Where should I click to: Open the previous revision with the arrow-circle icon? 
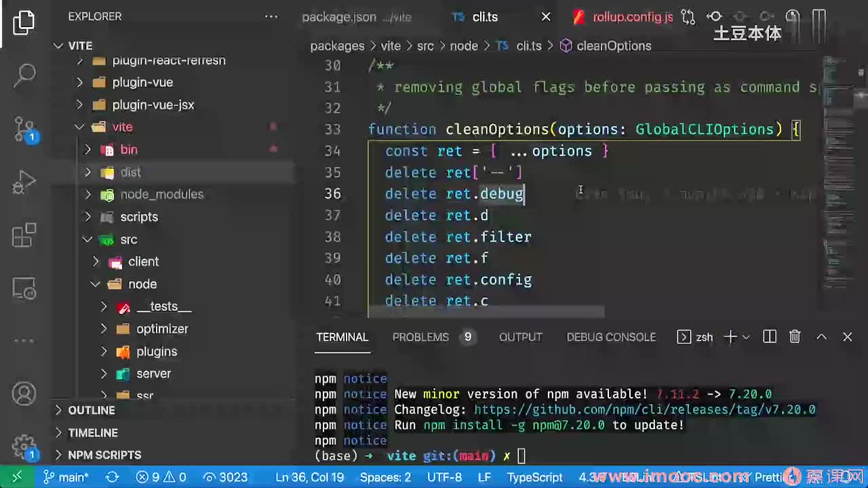(x=715, y=17)
